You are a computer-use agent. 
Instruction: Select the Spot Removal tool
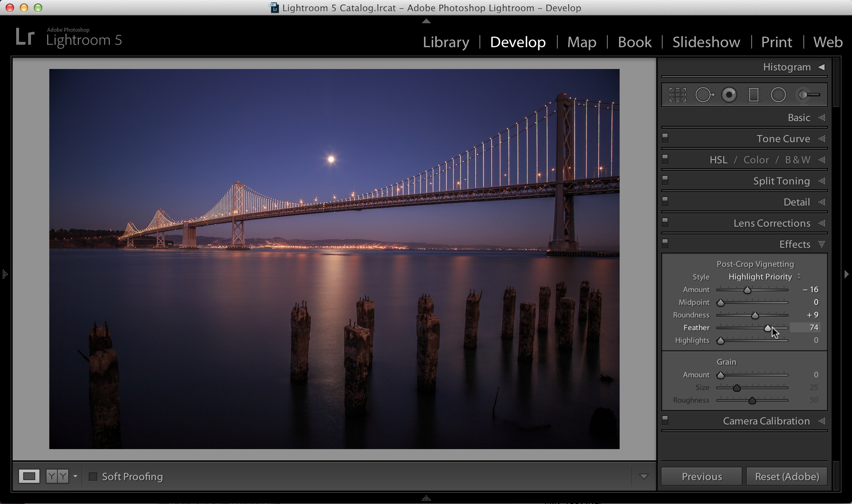pos(704,95)
